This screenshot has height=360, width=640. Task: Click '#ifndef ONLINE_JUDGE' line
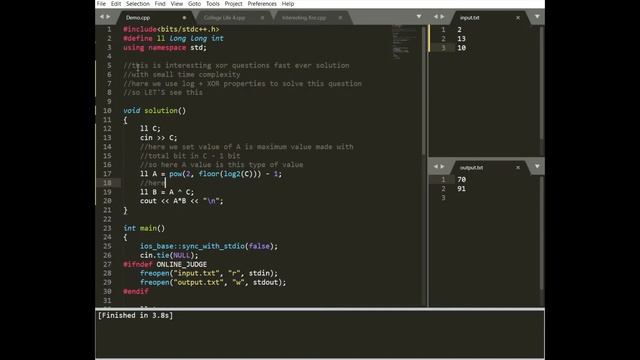coord(165,264)
